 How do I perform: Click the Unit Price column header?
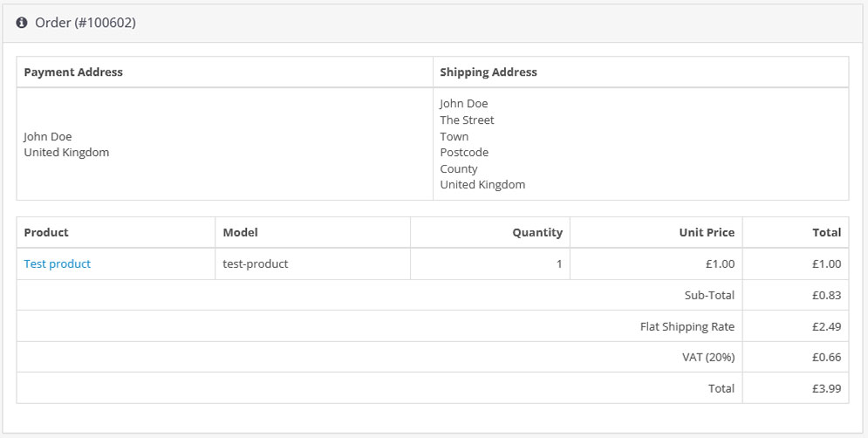pyautogui.click(x=707, y=232)
